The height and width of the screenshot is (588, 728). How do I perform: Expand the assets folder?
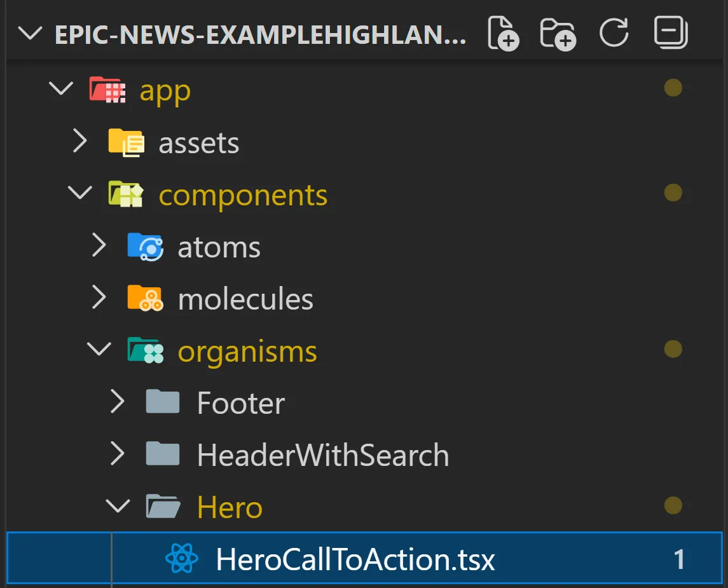(80, 142)
